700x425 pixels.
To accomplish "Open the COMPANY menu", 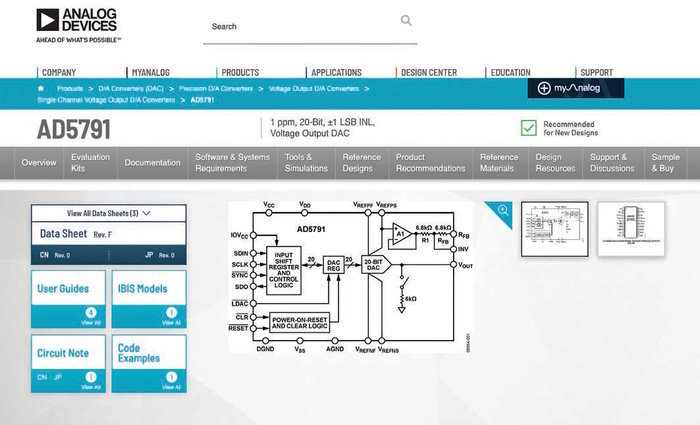I will pyautogui.click(x=58, y=72).
